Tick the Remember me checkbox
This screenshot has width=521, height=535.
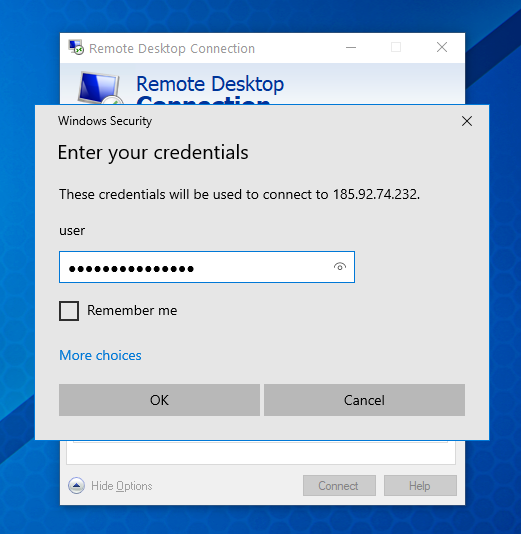pos(69,311)
